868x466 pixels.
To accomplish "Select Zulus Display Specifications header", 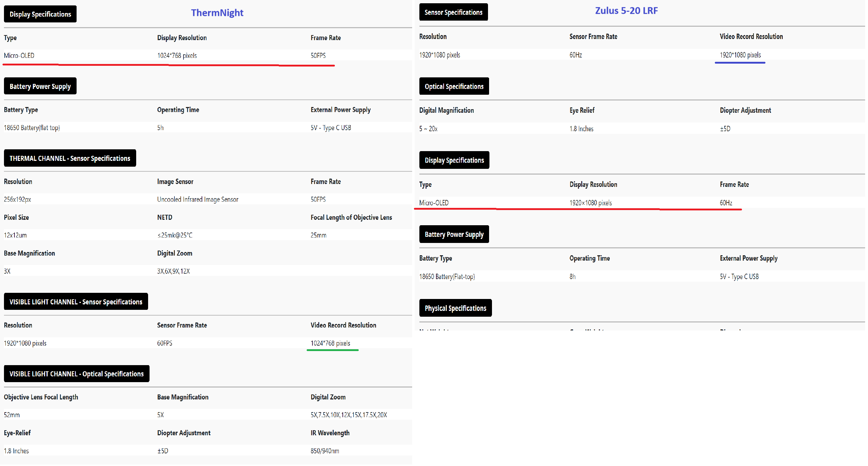I will coord(454,160).
